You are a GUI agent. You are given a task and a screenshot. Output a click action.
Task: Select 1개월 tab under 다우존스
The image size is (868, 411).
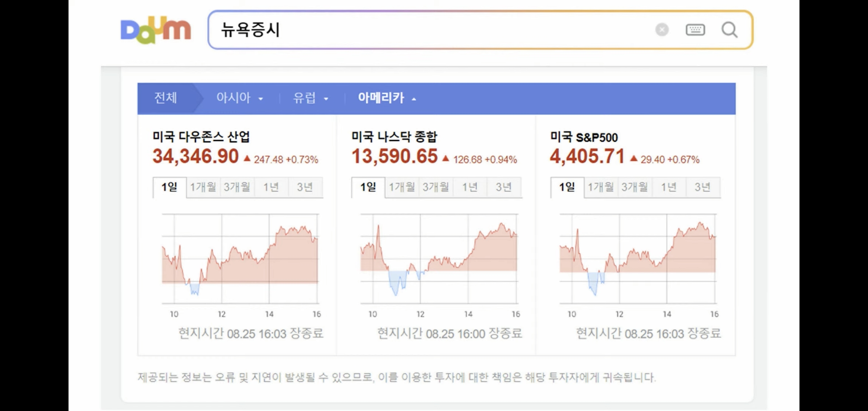click(x=203, y=187)
